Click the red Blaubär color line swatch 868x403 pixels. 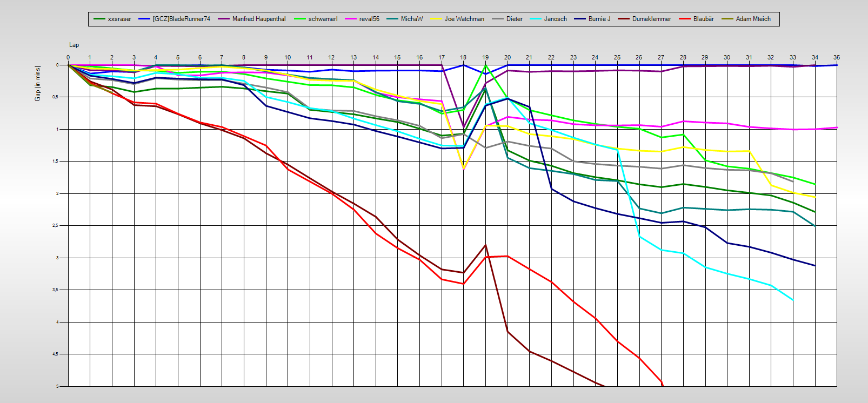pyautogui.click(x=684, y=19)
